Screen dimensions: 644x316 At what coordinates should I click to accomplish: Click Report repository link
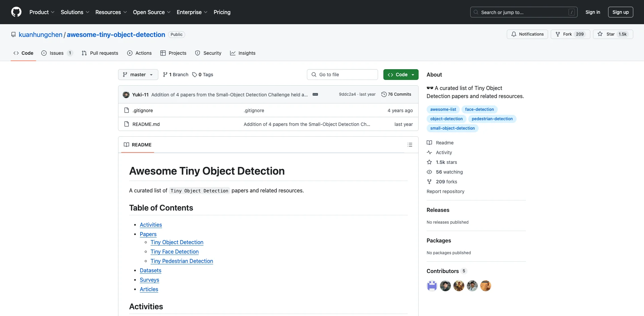[x=445, y=191]
